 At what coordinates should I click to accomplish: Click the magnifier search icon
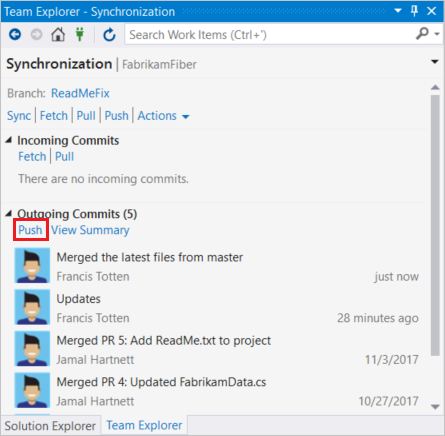pyautogui.click(x=422, y=34)
